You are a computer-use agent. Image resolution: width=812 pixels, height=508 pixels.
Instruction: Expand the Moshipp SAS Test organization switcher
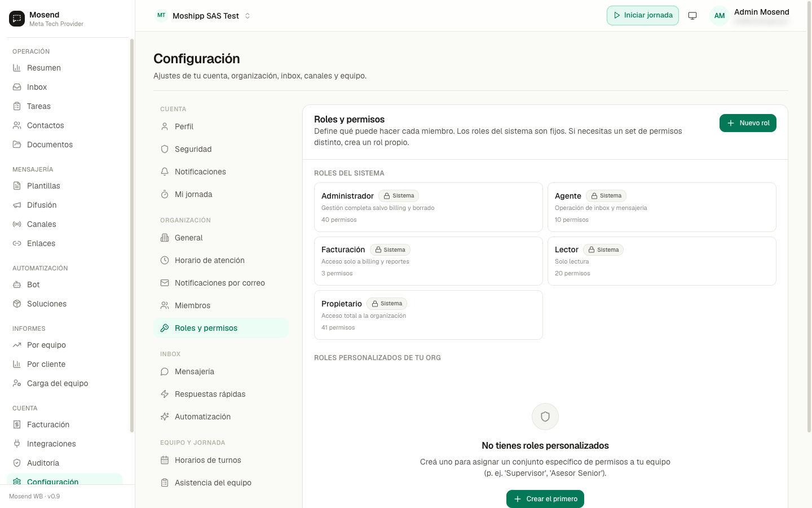203,16
